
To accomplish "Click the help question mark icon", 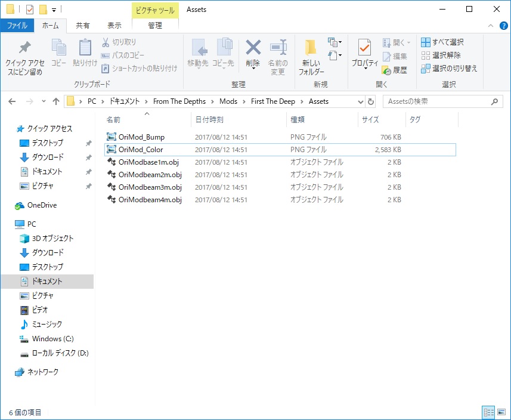I will [x=504, y=26].
